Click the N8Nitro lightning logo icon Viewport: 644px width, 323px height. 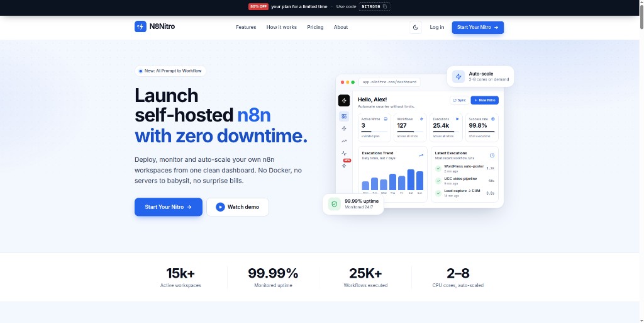click(140, 26)
